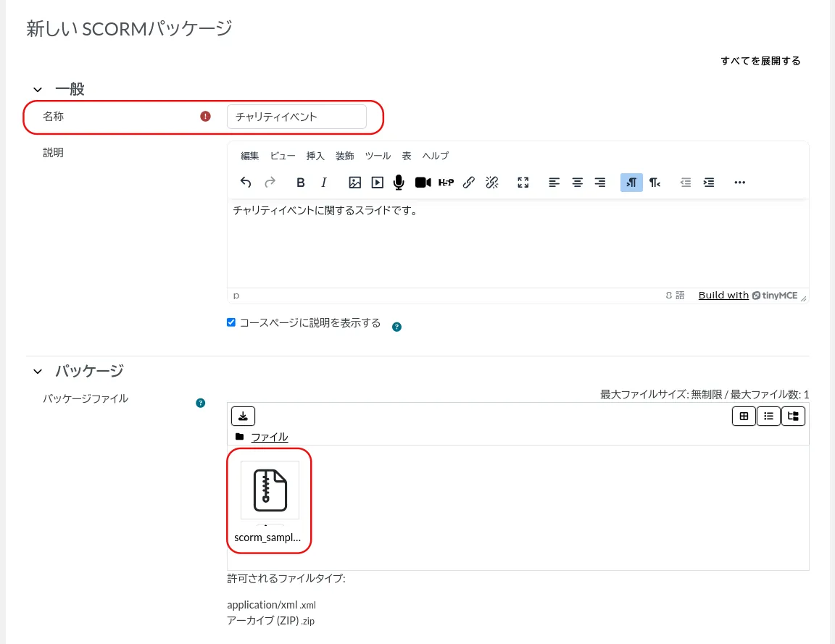
Task: Undo the last edit in the editor
Action: tap(246, 183)
